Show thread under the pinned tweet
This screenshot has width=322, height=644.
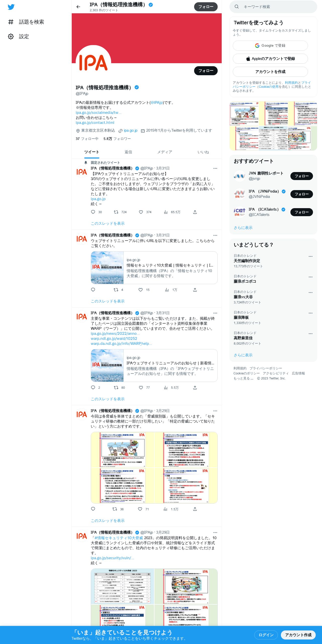[x=108, y=223]
